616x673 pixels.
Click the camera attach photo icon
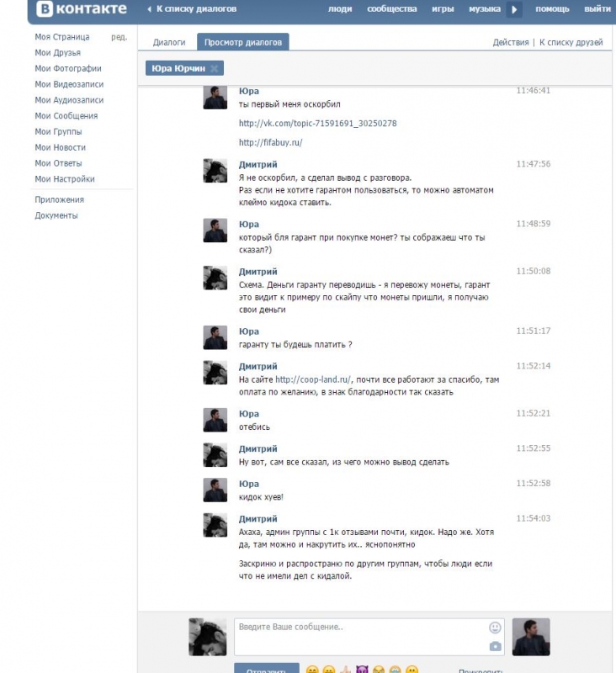495,646
